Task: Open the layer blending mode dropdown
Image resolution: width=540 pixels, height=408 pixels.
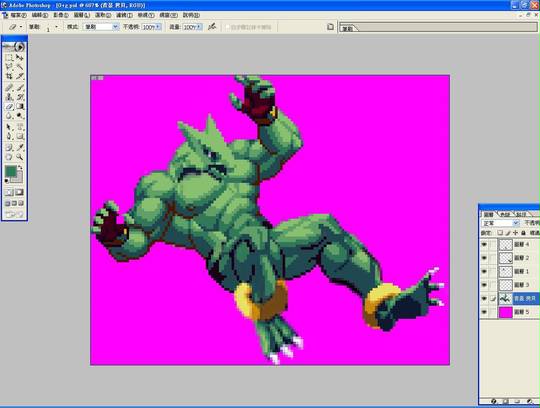Action: [516, 223]
